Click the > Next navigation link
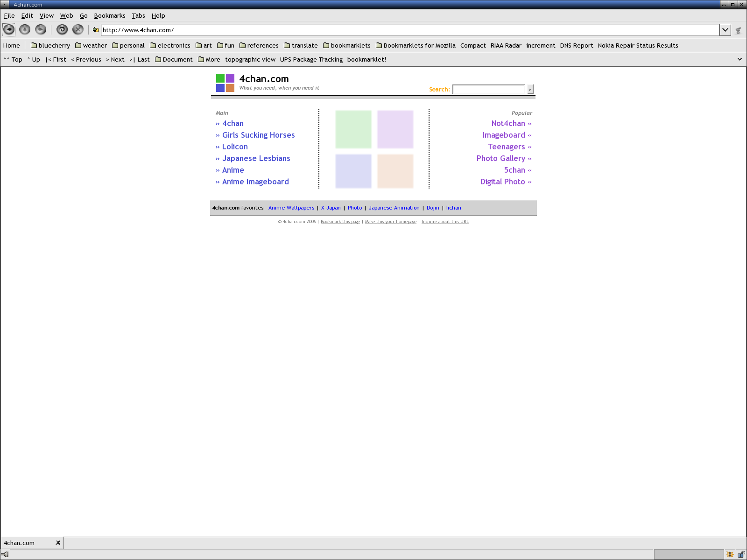The width and height of the screenshot is (747, 560). click(115, 59)
